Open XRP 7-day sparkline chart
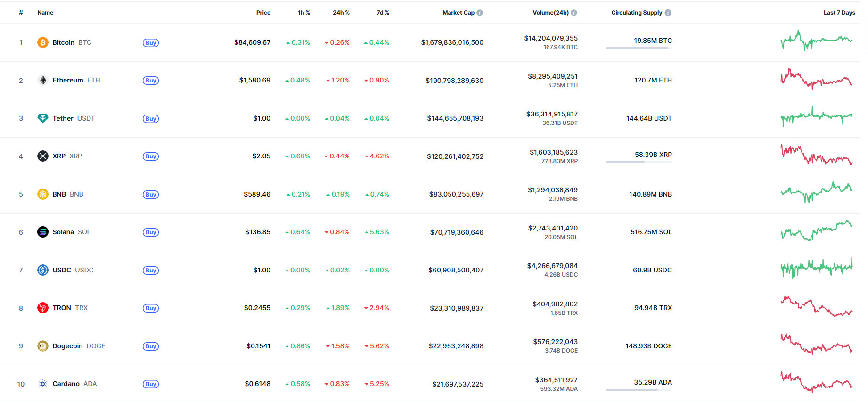This screenshot has height=403, width=868. click(x=817, y=155)
